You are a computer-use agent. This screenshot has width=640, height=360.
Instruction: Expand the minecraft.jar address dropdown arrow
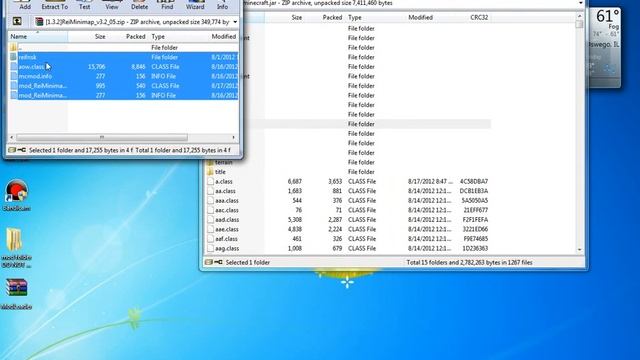[x=580, y=3]
